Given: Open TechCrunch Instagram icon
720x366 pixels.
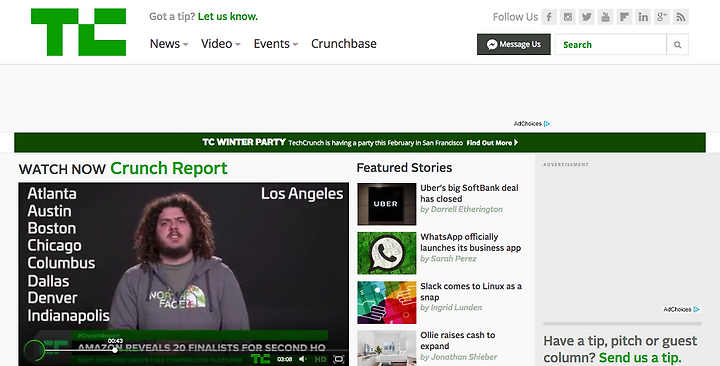Looking at the screenshot, I should pos(568,17).
